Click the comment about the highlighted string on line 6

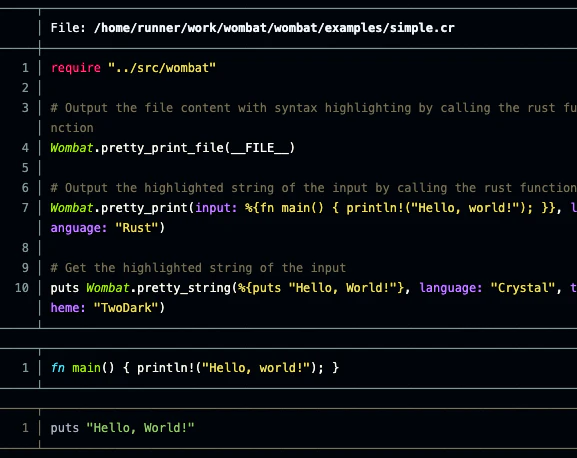pyautogui.click(x=314, y=188)
